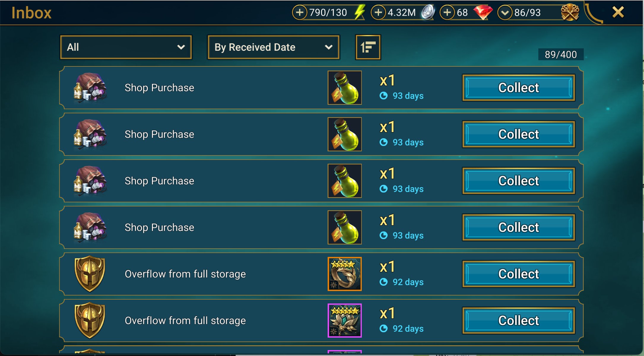Open the All filter dropdown
The height and width of the screenshot is (356, 644).
point(126,47)
